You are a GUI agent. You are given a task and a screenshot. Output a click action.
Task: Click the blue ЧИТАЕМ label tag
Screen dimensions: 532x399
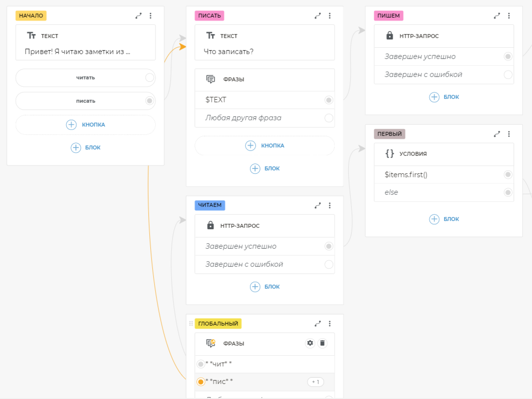(x=210, y=205)
